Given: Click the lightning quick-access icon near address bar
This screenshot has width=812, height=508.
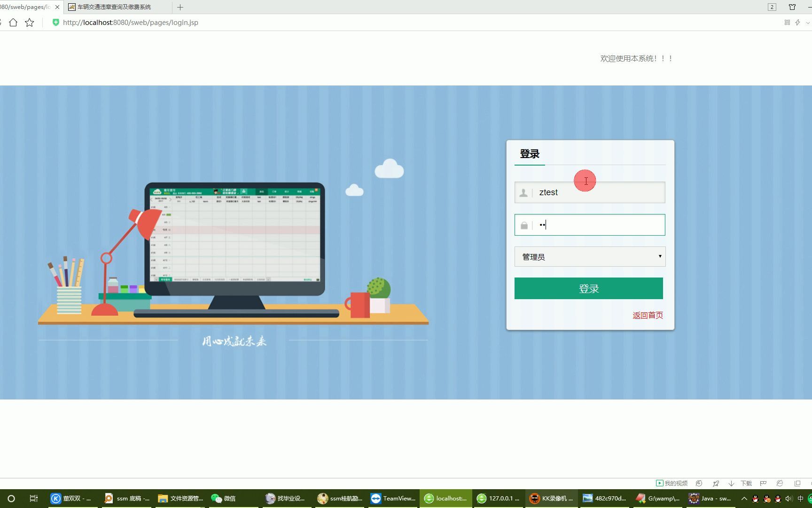Looking at the screenshot, I should [797, 22].
